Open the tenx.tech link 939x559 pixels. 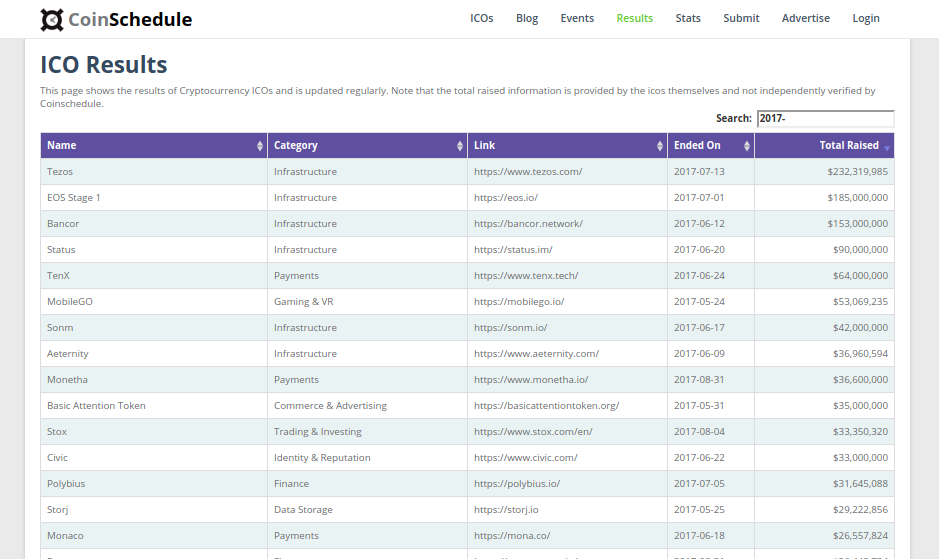tap(526, 276)
